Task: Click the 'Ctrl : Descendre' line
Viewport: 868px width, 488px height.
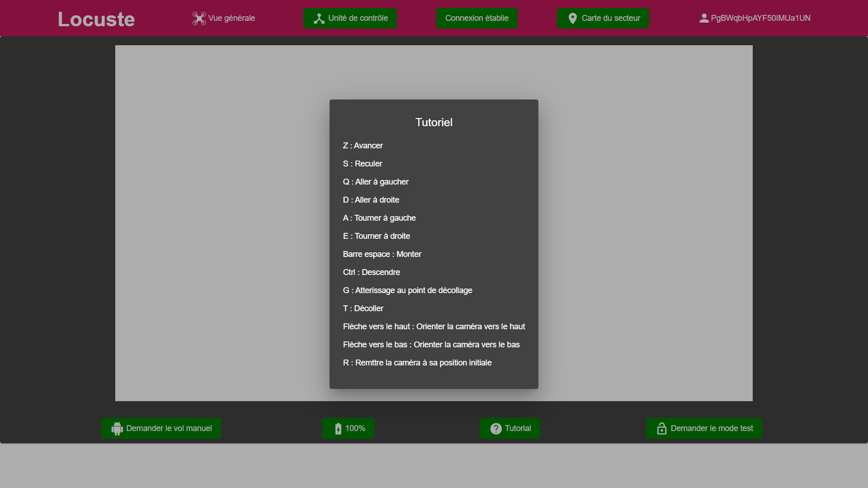Action: 372,272
